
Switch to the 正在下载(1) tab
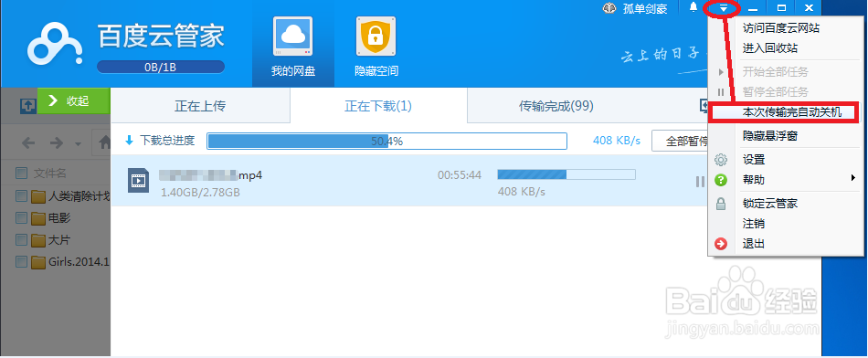(x=378, y=106)
